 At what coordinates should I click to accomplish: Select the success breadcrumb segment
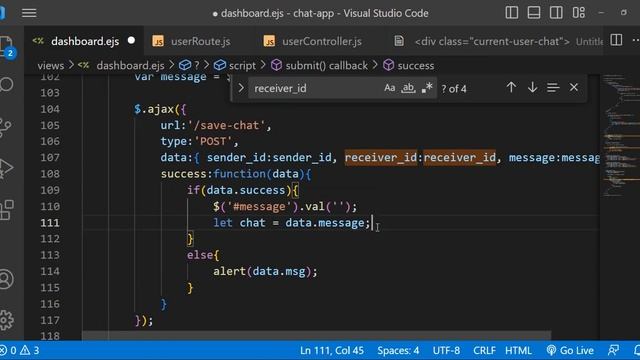coord(416,66)
